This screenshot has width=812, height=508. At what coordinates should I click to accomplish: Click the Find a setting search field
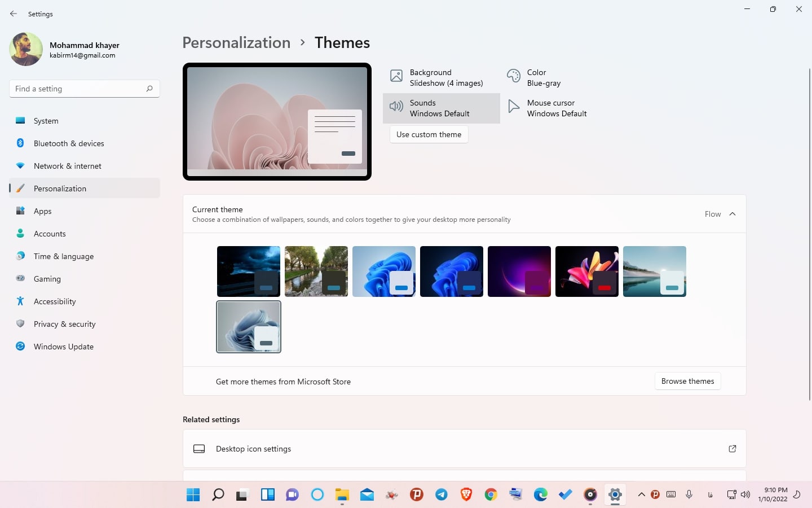pos(78,89)
